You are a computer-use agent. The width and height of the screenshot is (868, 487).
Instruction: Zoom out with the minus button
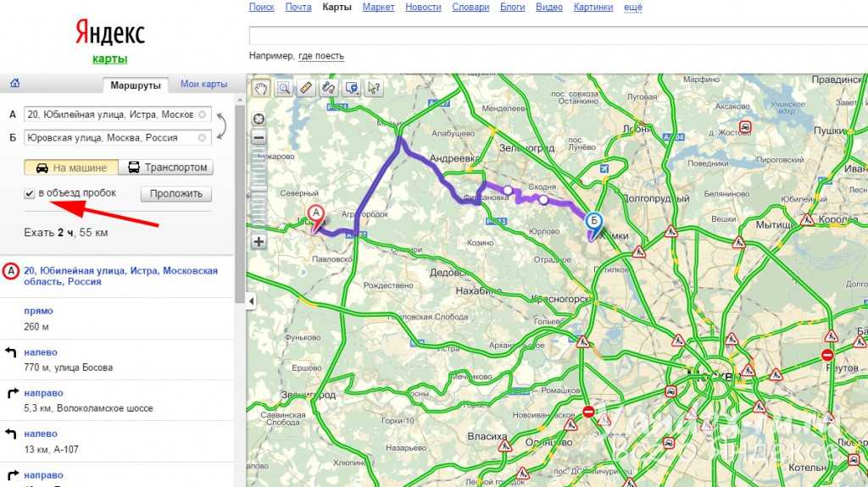[x=259, y=137]
